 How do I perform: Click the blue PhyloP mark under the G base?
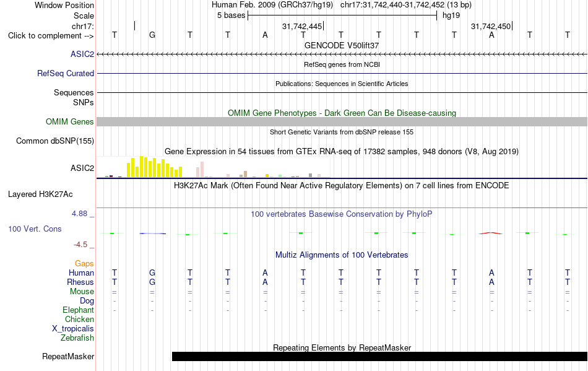152,234
